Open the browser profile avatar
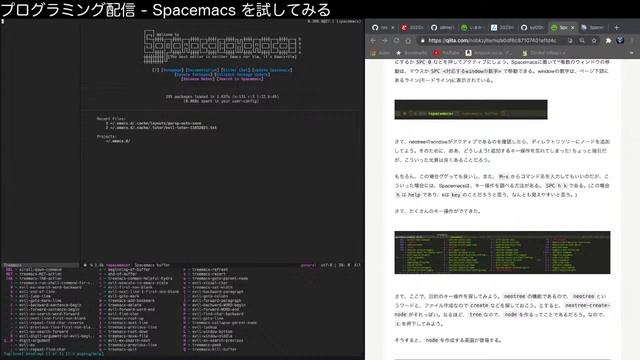 (x=620, y=40)
